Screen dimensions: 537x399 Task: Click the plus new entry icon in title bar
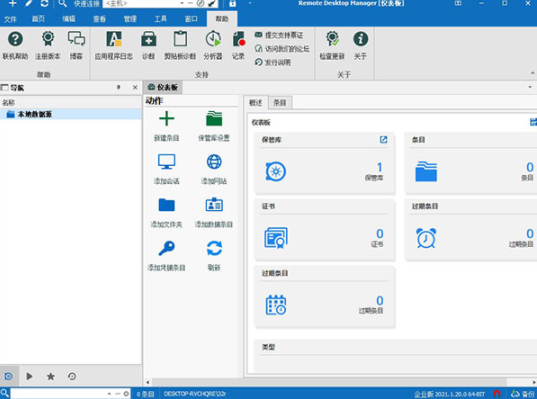(12, 3)
